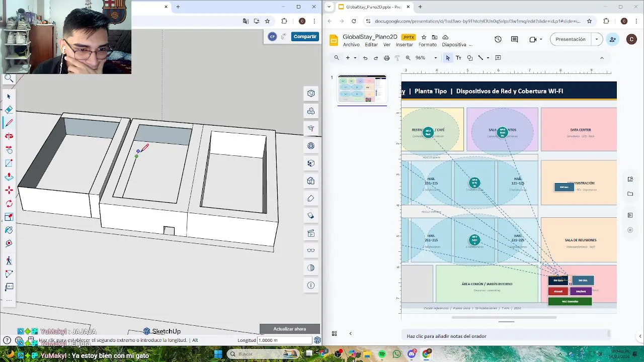Open the Model Info panel icon
Screen dimensions: 644x362
click(x=311, y=285)
